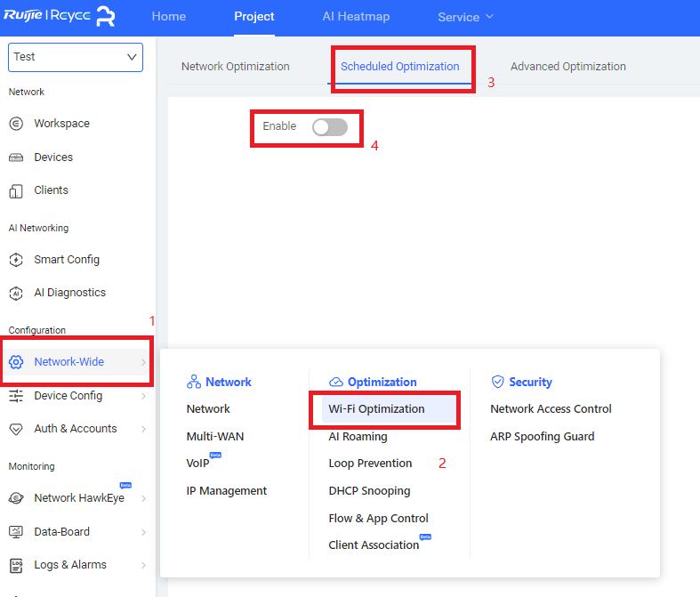Expand the Service menu in top bar
Viewport: 700px width, 597px height.
pos(465,17)
